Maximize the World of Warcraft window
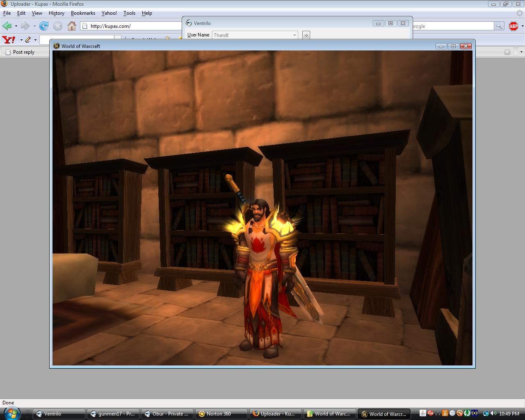Image resolution: width=525 pixels, height=420 pixels. pos(453,46)
